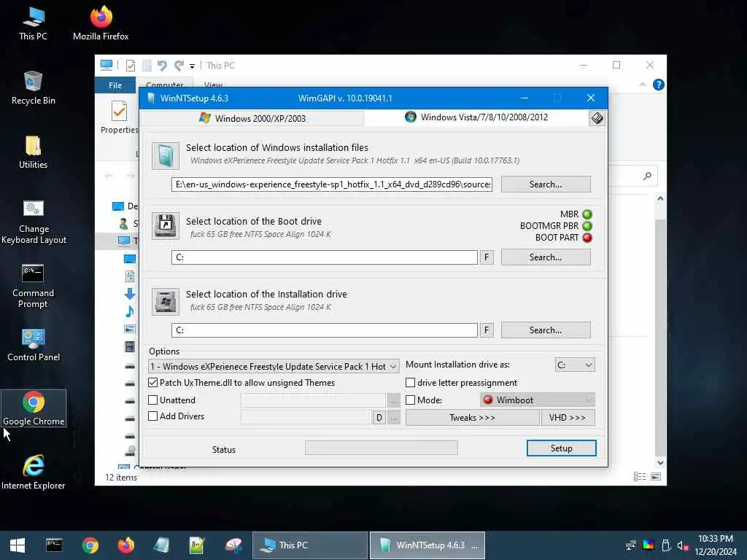Click the MBR green status light
Screen dimensions: 747x560
point(587,214)
